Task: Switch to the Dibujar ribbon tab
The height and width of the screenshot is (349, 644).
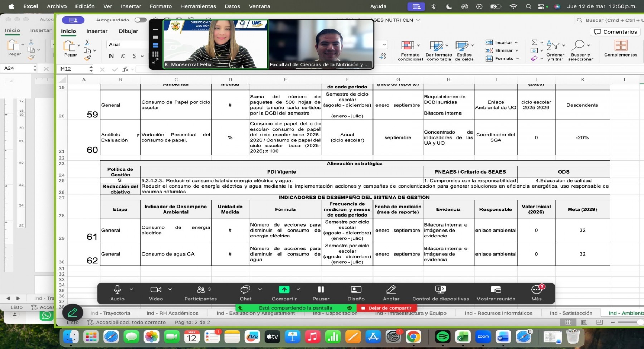Action: 128,31
